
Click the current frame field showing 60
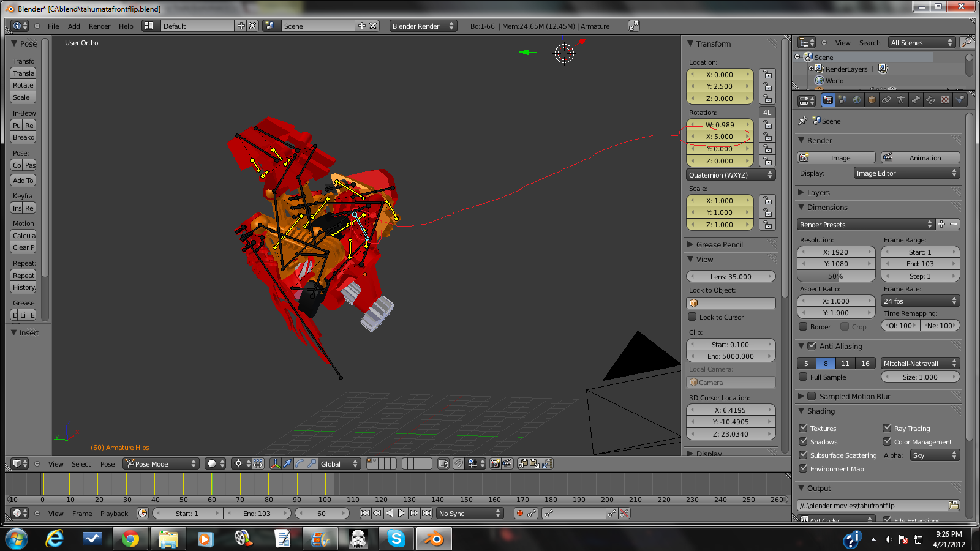(322, 513)
